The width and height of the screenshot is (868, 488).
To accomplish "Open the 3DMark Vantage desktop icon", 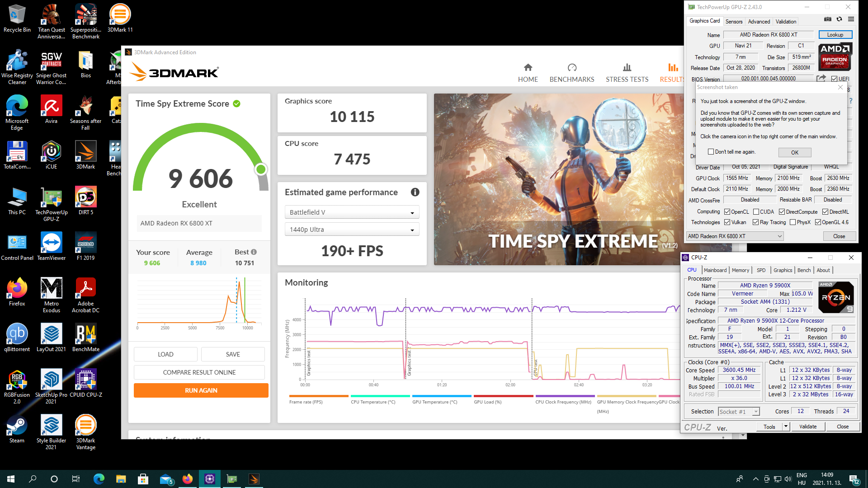I will (x=85, y=432).
